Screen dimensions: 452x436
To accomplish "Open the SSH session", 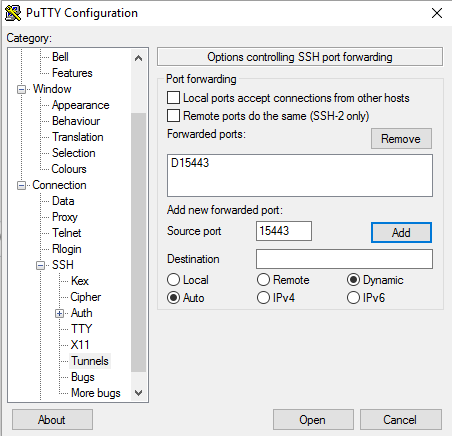I will [x=313, y=420].
